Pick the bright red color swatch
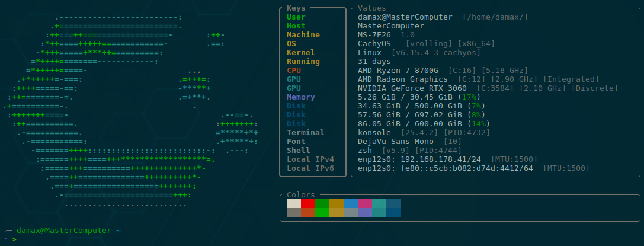Viewport: 644px width, 246px height. click(x=308, y=204)
